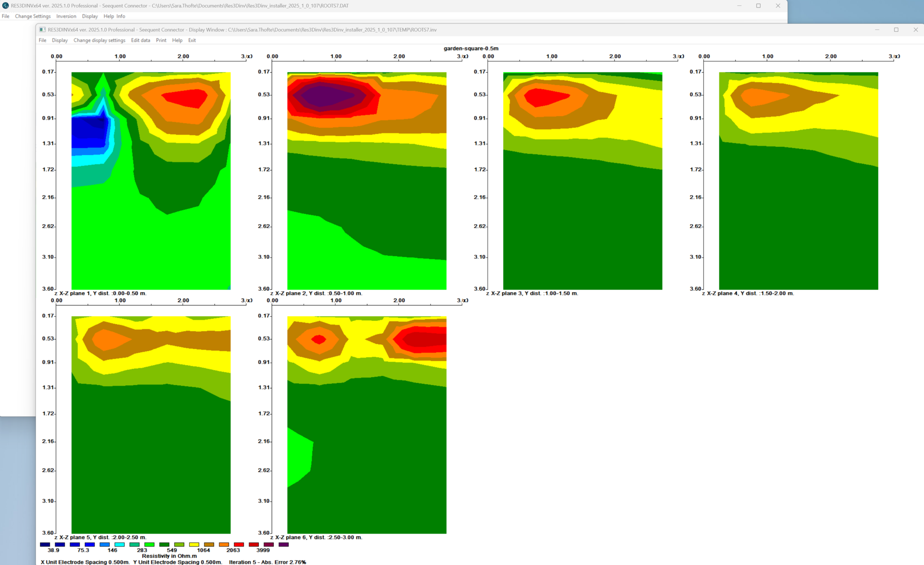The height and width of the screenshot is (565, 924).
Task: Click Exit in Display Window menu bar
Action: (x=192, y=40)
